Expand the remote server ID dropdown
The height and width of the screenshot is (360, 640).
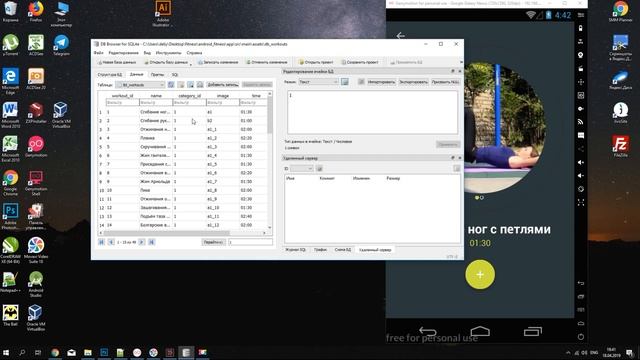click(x=302, y=169)
